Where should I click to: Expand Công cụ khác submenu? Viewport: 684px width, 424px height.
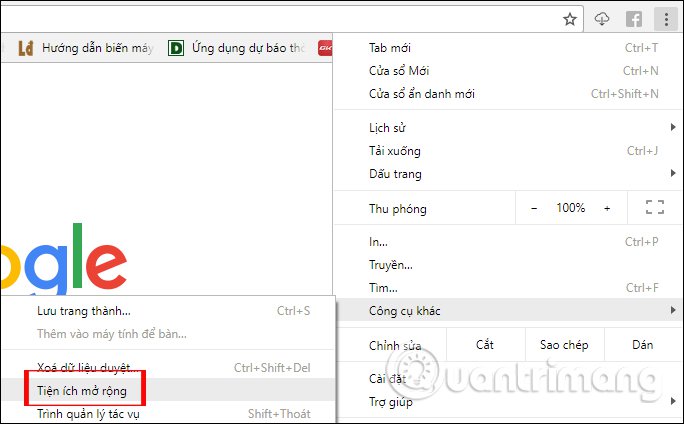click(508, 311)
